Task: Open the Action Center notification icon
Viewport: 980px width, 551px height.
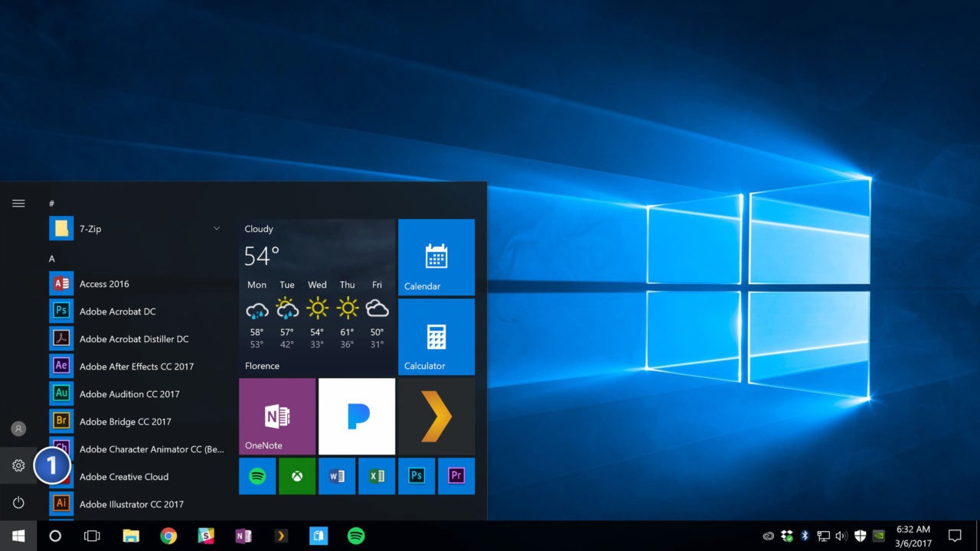Action: (955, 536)
